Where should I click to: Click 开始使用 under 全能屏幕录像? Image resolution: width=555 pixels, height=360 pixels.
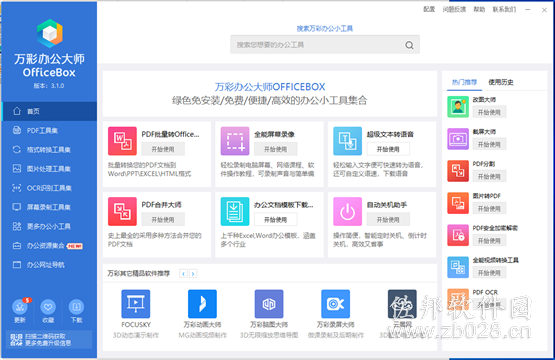(x=275, y=149)
